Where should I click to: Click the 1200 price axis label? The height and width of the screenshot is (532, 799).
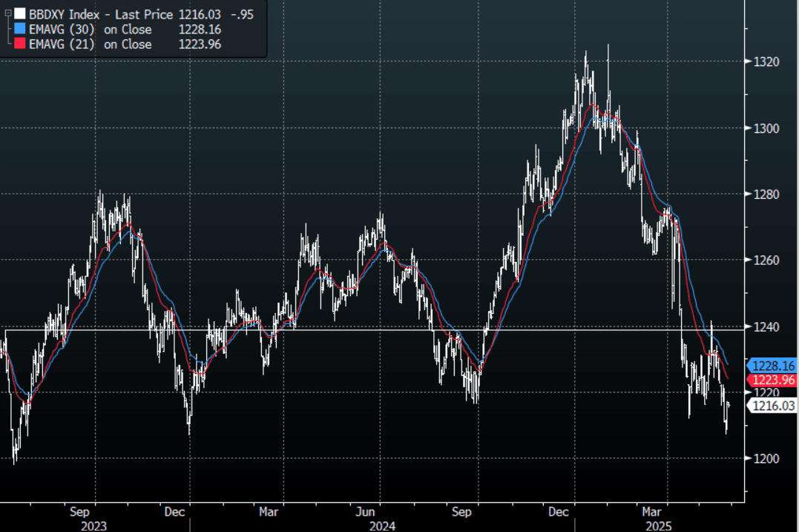click(764, 459)
